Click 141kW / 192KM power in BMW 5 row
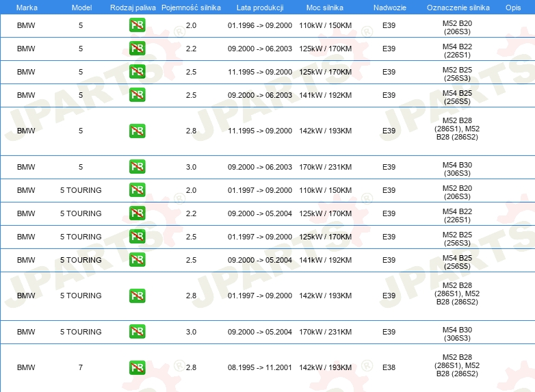 tap(326, 95)
